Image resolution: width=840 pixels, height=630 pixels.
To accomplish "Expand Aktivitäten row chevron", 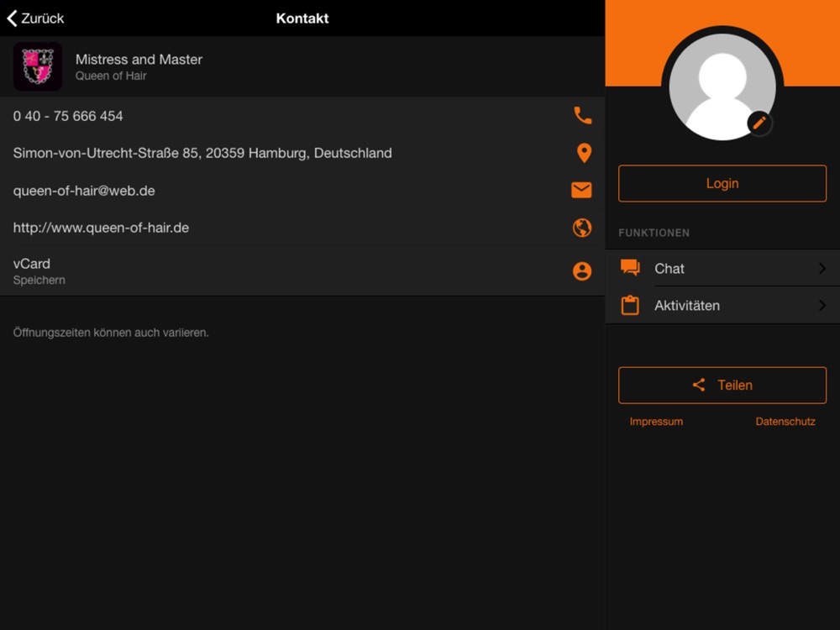I will click(822, 306).
